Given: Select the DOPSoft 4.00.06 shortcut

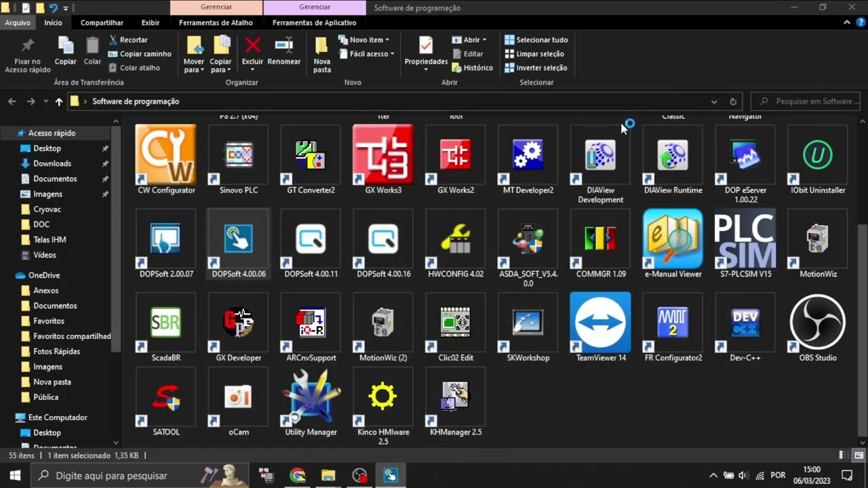Looking at the screenshot, I should coord(239,244).
